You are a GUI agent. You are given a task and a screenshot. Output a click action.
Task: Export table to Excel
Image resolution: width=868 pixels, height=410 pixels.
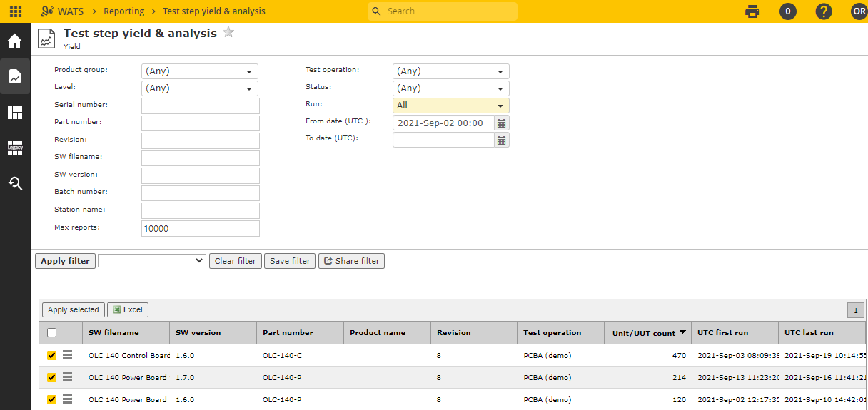128,309
